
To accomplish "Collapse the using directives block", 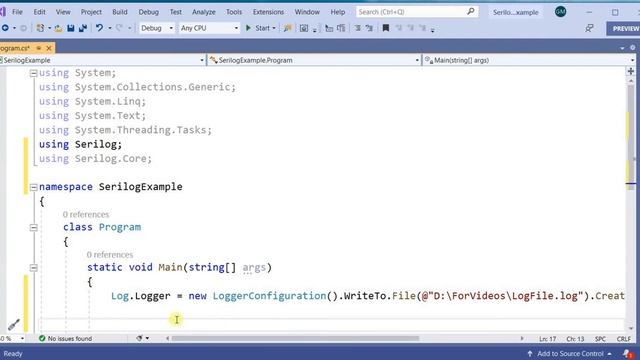I will click(33, 73).
